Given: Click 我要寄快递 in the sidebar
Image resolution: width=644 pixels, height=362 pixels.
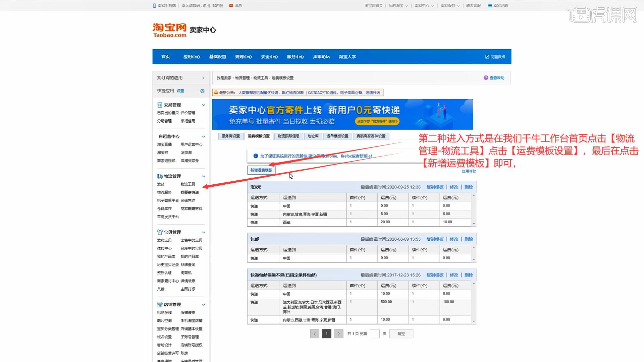Looking at the screenshot, I should tap(190, 192).
